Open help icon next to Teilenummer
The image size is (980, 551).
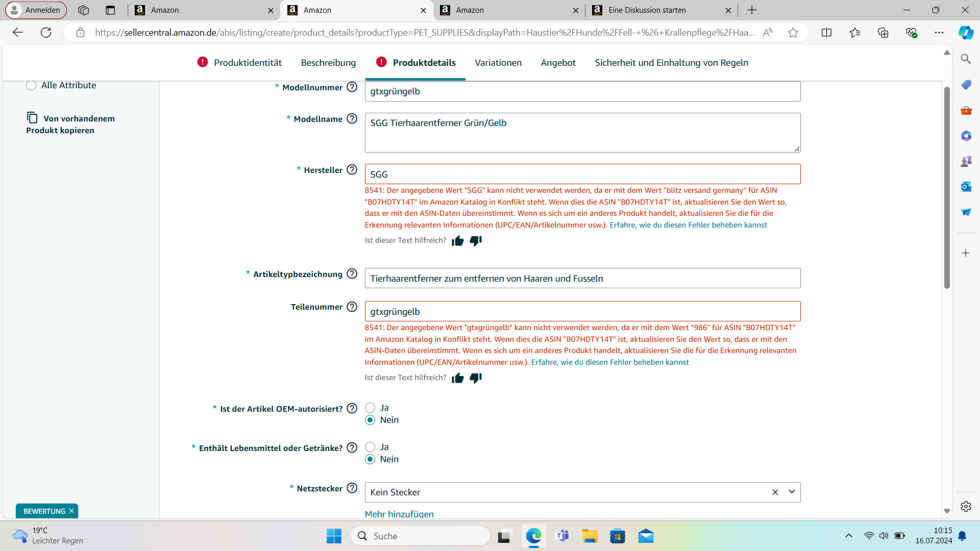352,307
